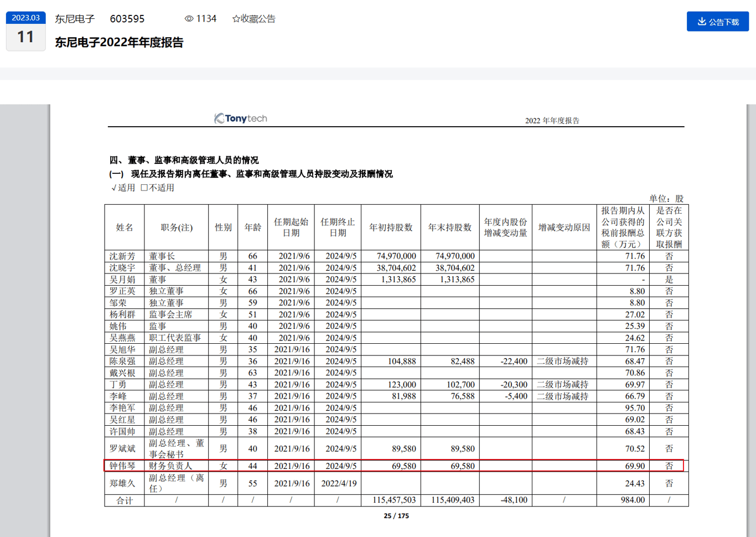Screen dimensions: 756x537
Task: Select the name 李峰 in the table
Action: pyautogui.click(x=118, y=396)
